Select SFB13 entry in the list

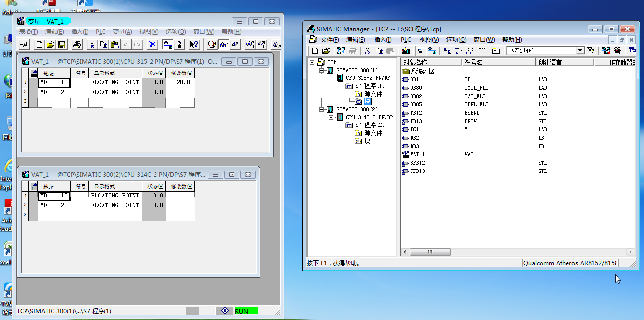(413, 171)
